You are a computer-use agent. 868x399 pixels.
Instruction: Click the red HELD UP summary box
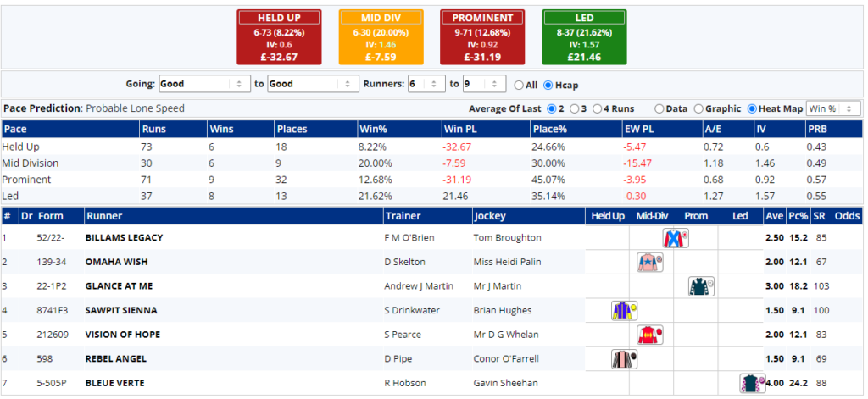click(279, 36)
